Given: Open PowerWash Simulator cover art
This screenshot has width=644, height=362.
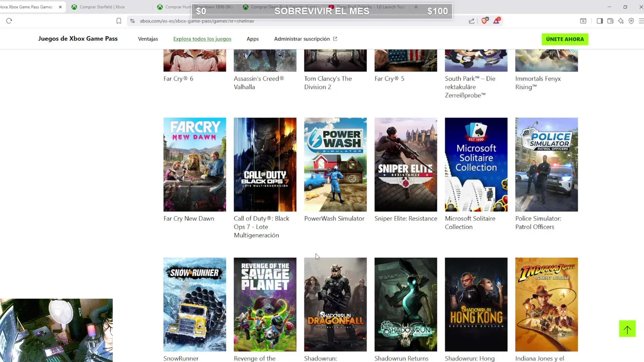Looking at the screenshot, I should [336, 164].
